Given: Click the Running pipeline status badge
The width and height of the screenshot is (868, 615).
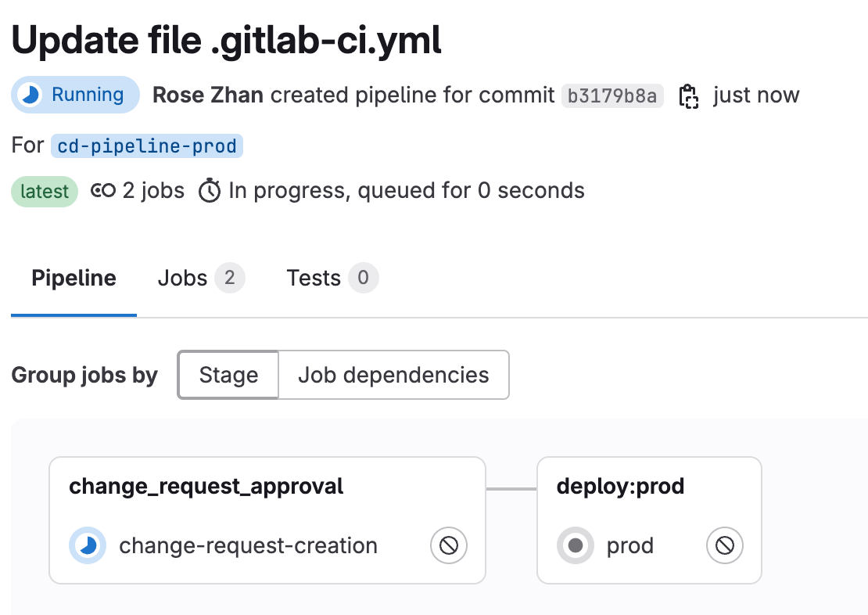Looking at the screenshot, I should 75,95.
